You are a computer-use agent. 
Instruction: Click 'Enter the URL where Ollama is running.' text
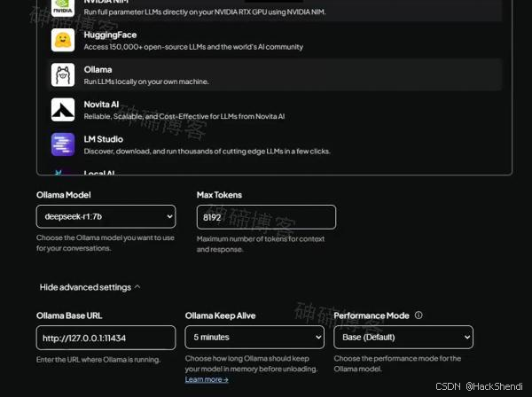98,360
